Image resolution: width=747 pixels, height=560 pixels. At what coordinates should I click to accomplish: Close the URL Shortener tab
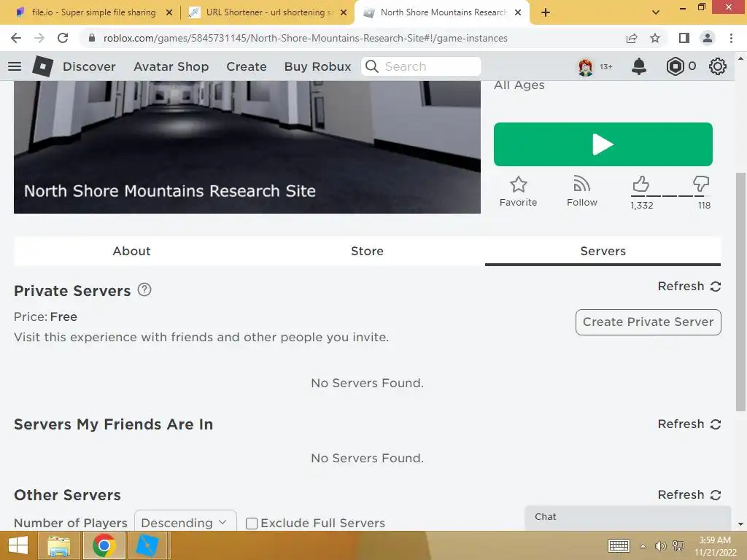tap(344, 12)
